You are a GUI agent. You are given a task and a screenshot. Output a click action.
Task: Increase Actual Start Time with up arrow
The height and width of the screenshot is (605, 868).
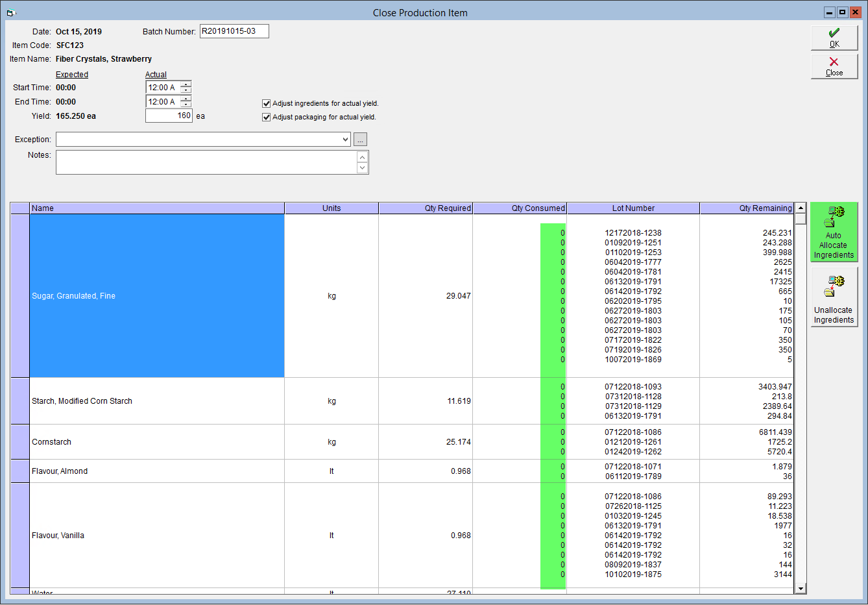[186, 84]
